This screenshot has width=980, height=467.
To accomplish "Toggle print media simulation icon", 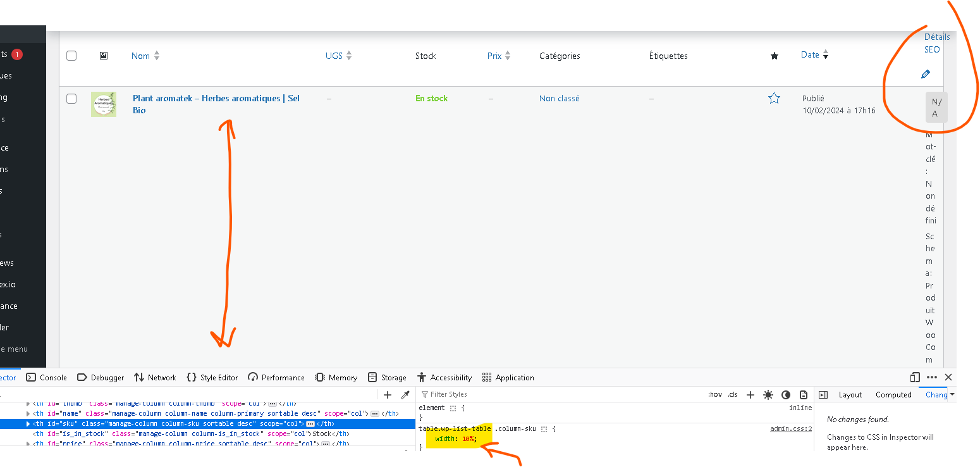I will (x=804, y=394).
